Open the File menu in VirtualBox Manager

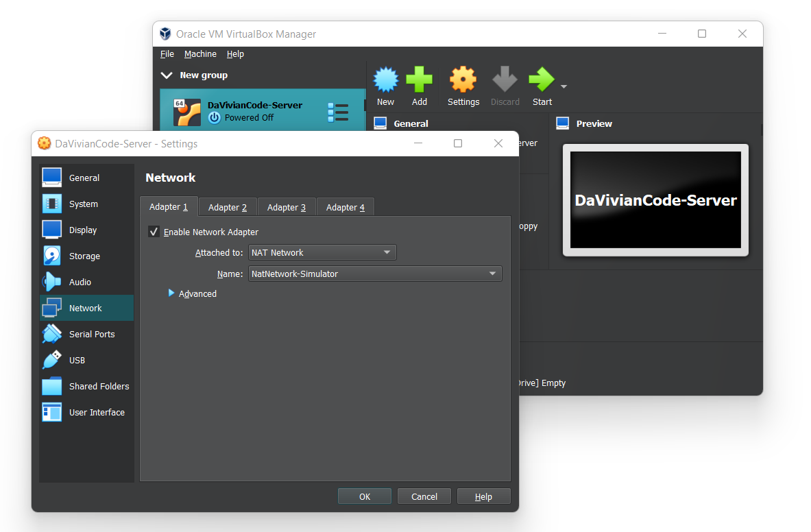coord(167,53)
